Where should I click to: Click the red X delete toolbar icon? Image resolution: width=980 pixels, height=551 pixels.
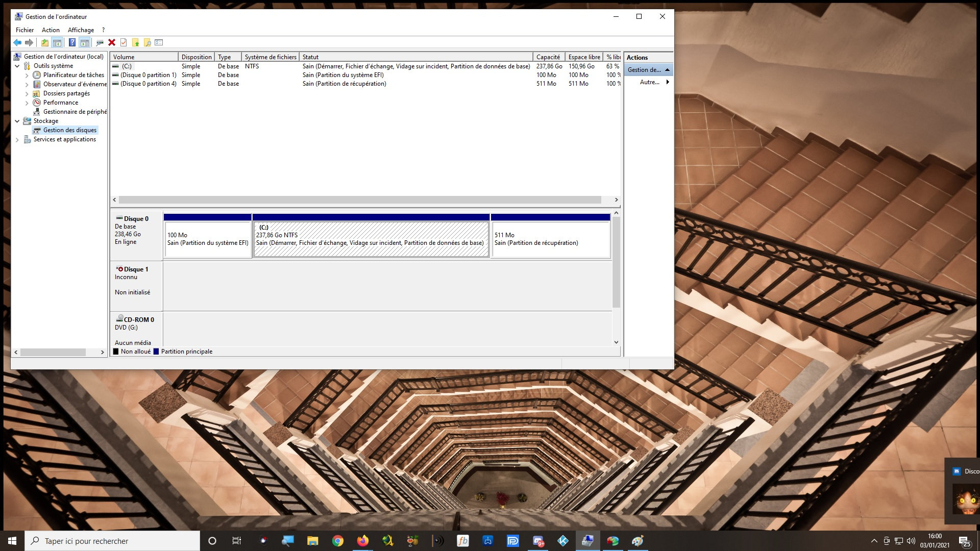(x=112, y=43)
